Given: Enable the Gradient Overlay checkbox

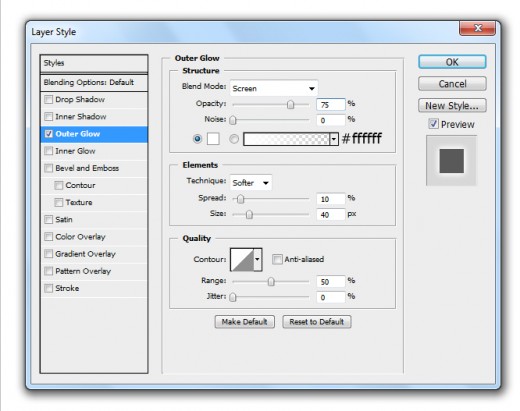Looking at the screenshot, I should (49, 254).
